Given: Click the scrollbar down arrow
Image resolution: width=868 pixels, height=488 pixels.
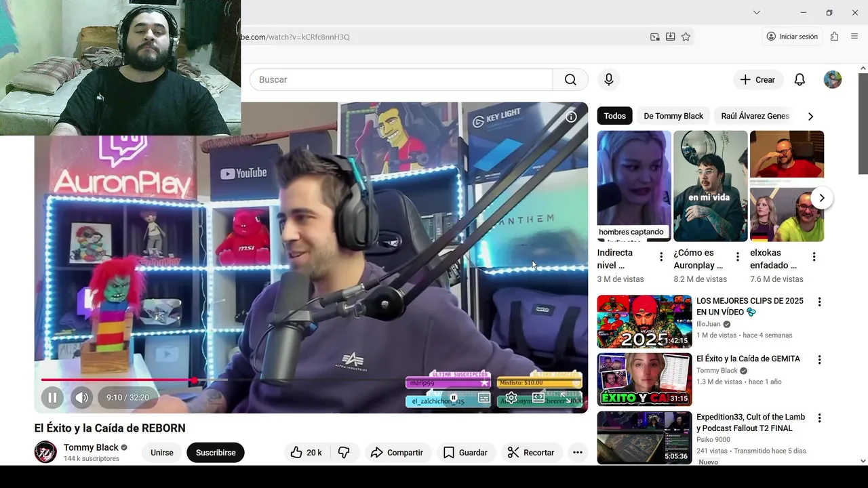Looking at the screenshot, I should (x=863, y=461).
